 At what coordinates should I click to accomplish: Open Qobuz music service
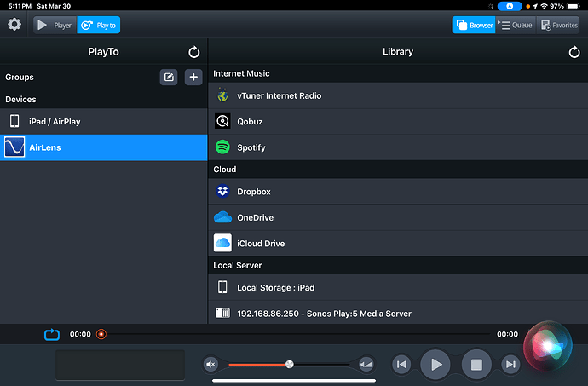[398, 122]
